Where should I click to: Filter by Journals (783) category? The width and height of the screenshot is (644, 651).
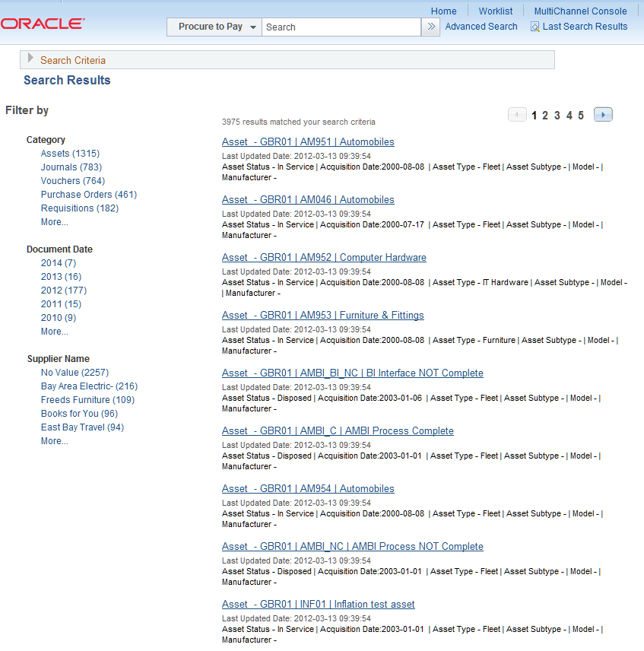[x=71, y=167]
